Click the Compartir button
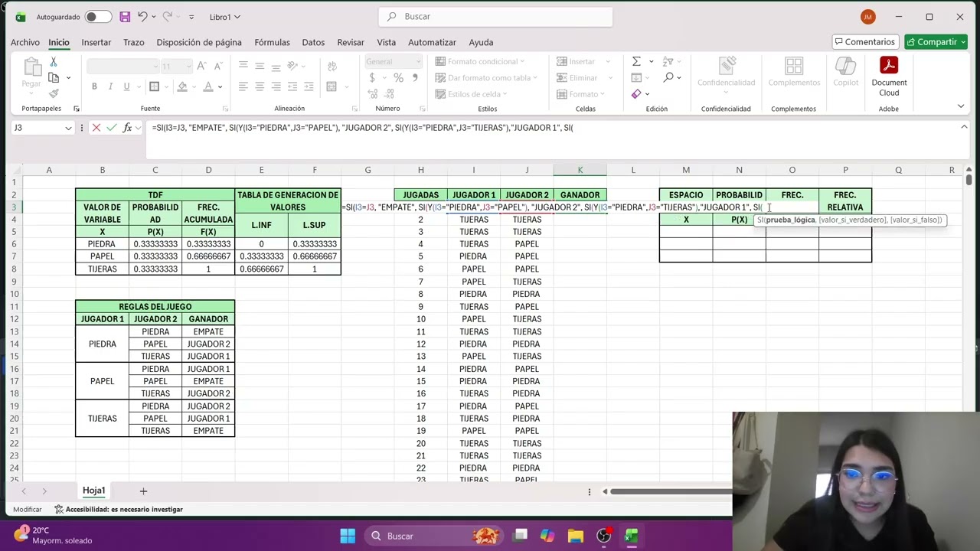 click(936, 41)
